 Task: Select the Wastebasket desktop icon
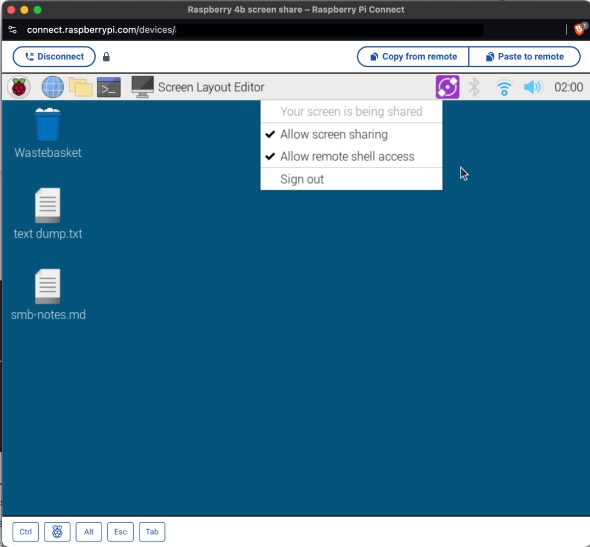point(48,133)
